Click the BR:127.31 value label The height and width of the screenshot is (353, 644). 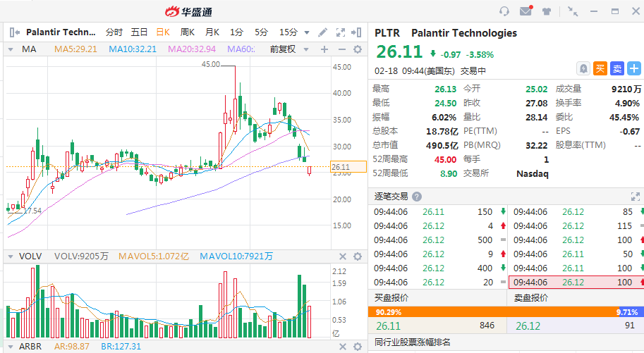(x=121, y=347)
